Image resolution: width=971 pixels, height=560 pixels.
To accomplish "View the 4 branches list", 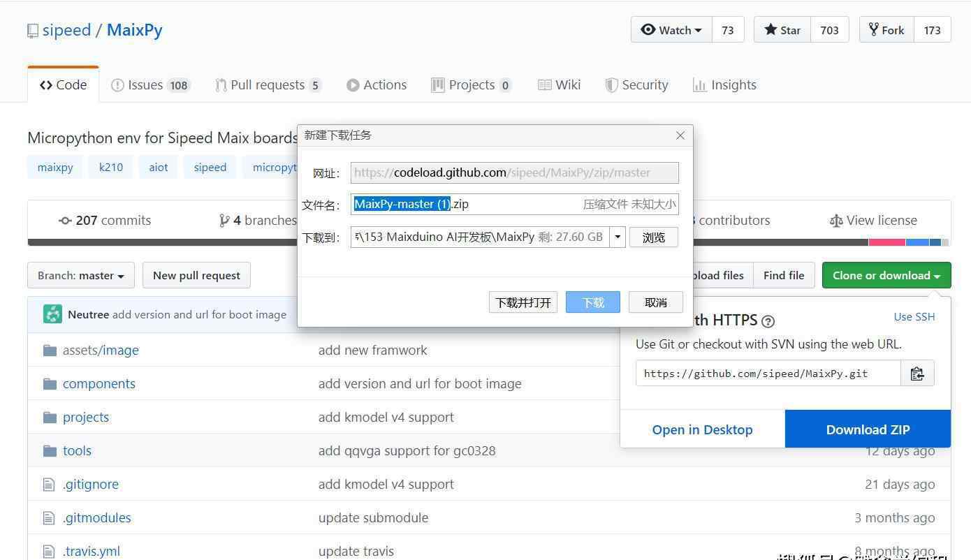I will (258, 220).
